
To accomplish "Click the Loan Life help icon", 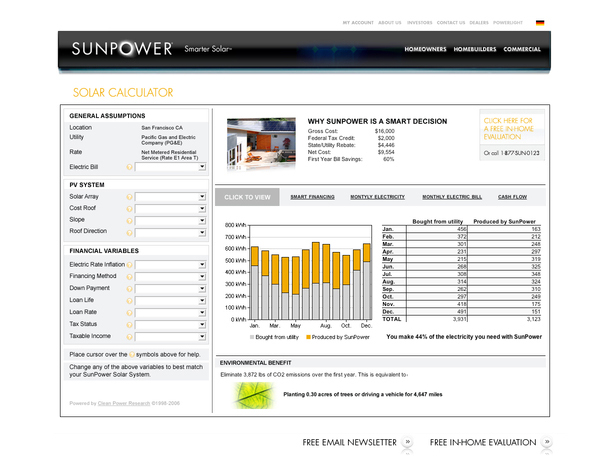I will [x=129, y=301].
